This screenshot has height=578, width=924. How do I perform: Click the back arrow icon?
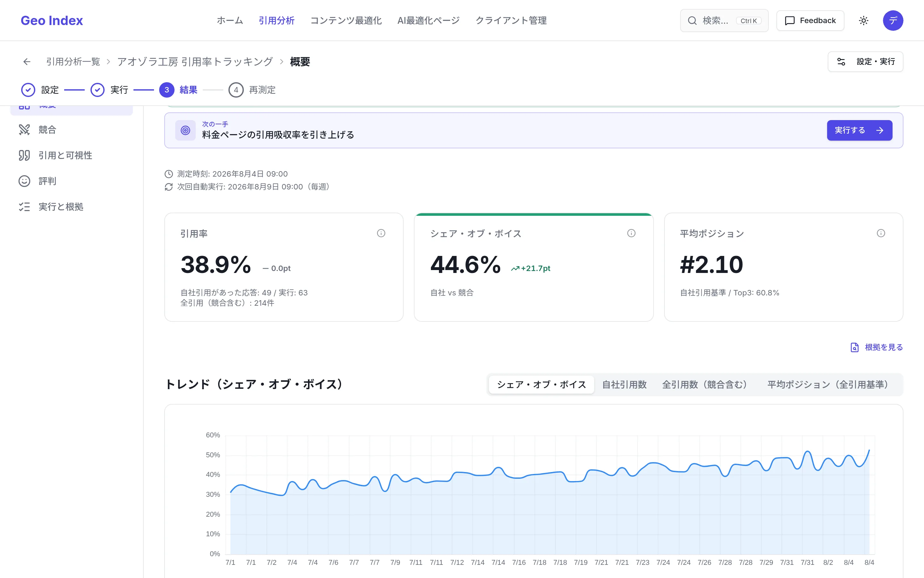[27, 62]
